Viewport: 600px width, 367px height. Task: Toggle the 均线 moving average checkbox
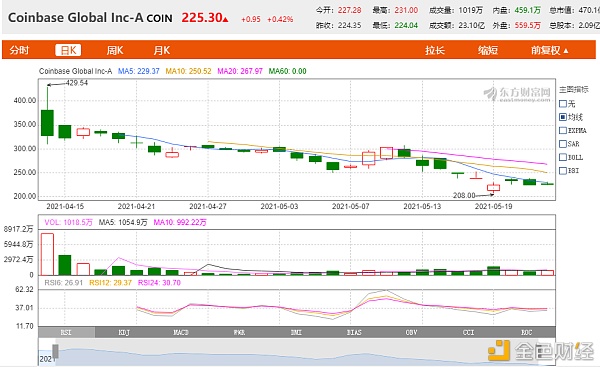click(x=562, y=117)
